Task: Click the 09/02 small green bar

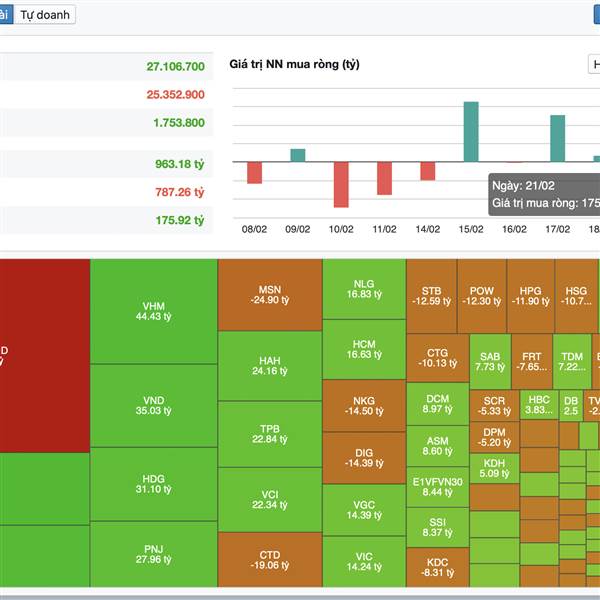Action: coord(298,155)
